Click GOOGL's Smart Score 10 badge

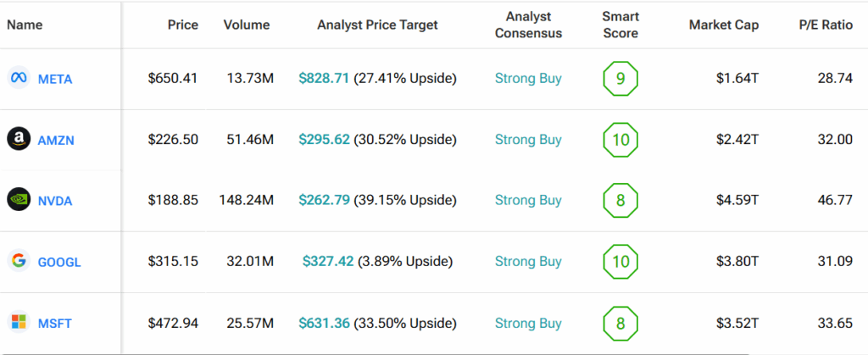(x=620, y=261)
